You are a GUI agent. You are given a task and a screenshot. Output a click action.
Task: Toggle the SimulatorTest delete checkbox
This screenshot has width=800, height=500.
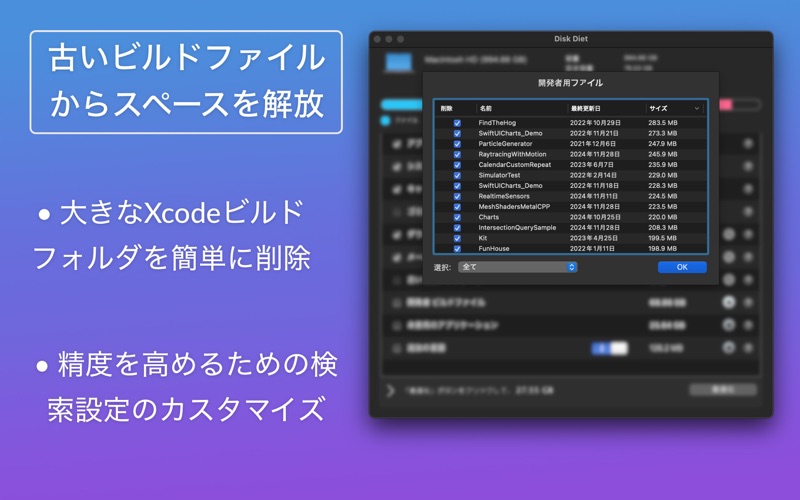coord(457,176)
